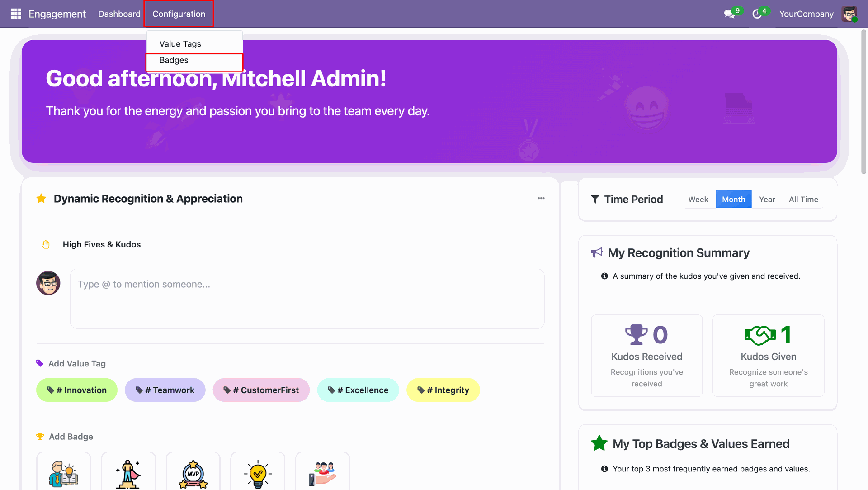Click Mitchell Admin's user avatar in the navbar
Image resolution: width=868 pixels, height=490 pixels.
click(x=849, y=14)
